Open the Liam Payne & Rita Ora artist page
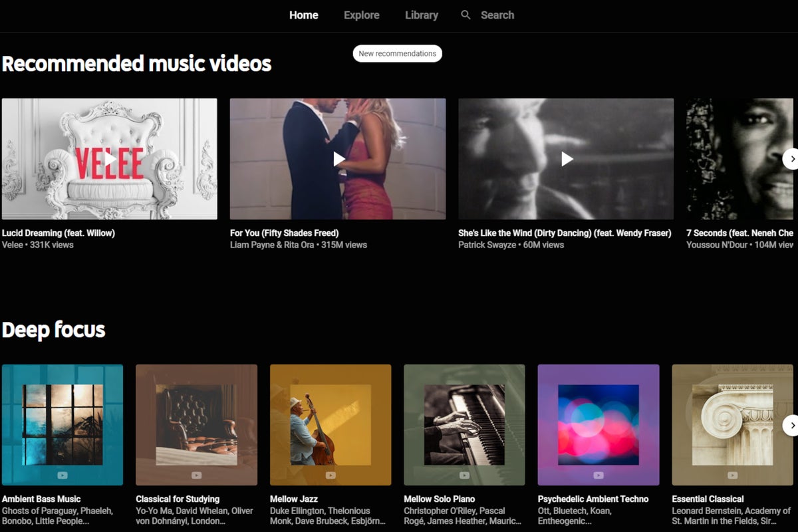This screenshot has height=532, width=798. pyautogui.click(x=262, y=245)
